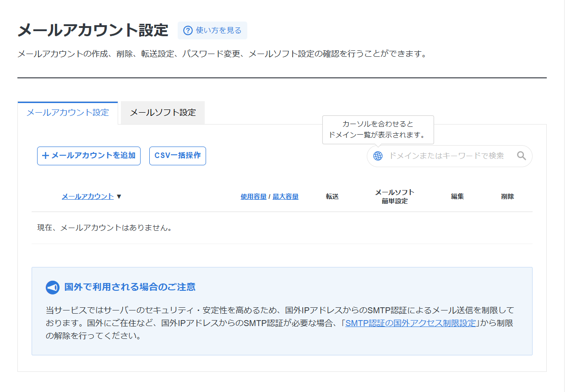The image size is (577, 392).
Task: Select the メールアカウント設定 tab
Action: click(68, 113)
